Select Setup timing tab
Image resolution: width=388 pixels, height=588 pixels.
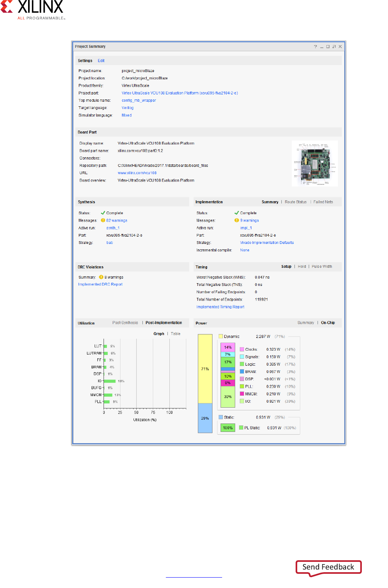pos(286,267)
